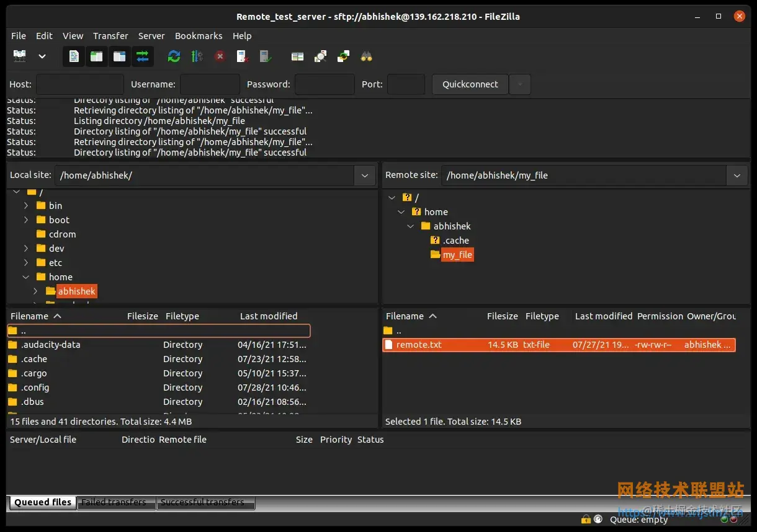This screenshot has height=532, width=757.
Task: Open the File menu
Action: coord(19,36)
